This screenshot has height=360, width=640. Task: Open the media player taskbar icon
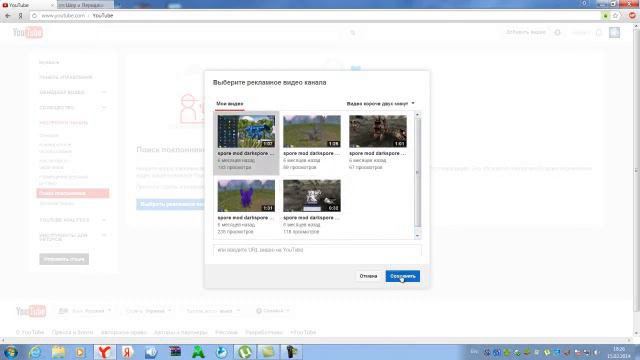click(x=80, y=352)
